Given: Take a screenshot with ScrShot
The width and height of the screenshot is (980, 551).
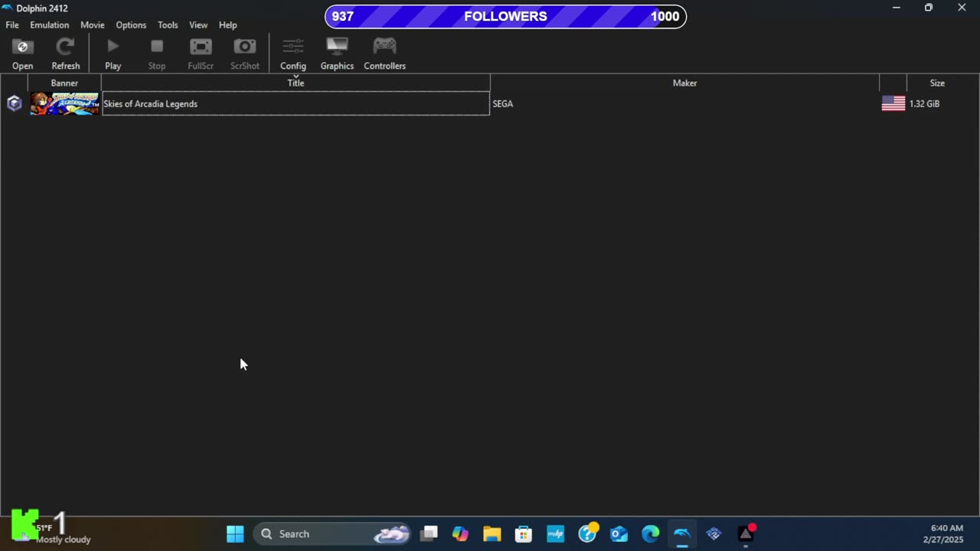Looking at the screenshot, I should click(245, 54).
